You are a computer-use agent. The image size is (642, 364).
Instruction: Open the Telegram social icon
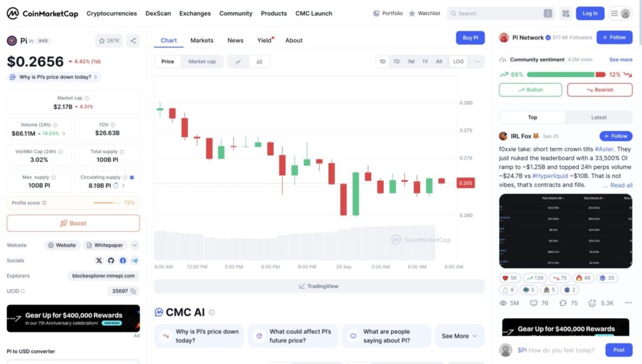click(x=135, y=261)
